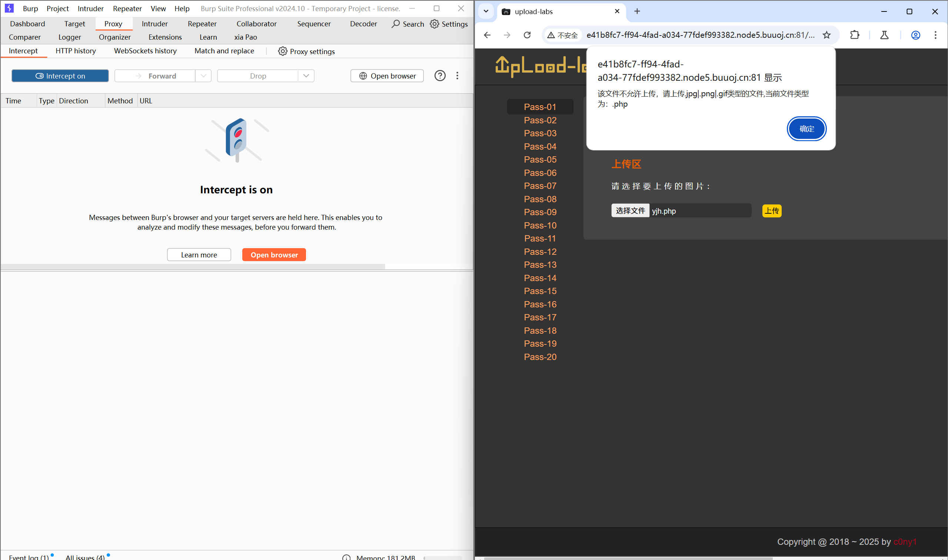Toggle the Intercept on button
The height and width of the screenshot is (560, 948).
[x=60, y=76]
